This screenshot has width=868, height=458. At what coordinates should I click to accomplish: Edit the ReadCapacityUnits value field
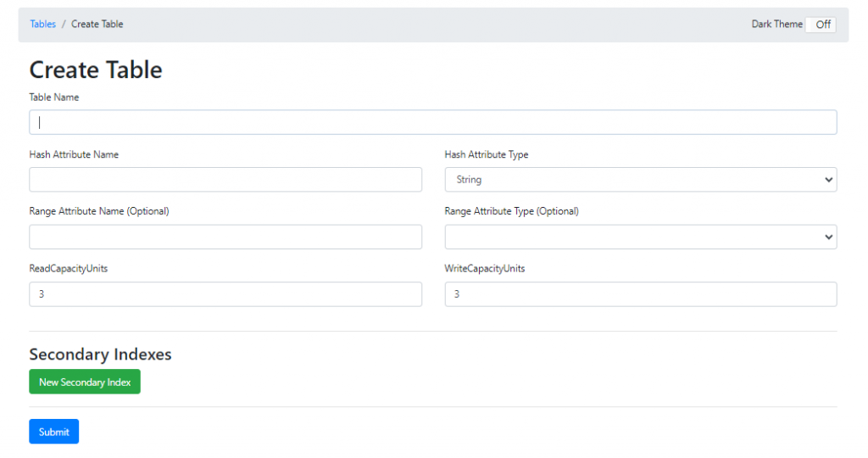225,294
